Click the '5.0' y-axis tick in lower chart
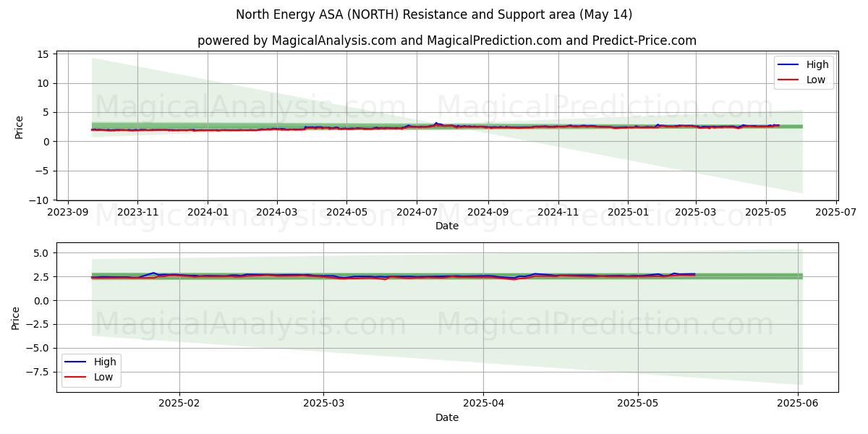The image size is (868, 434). [x=41, y=253]
